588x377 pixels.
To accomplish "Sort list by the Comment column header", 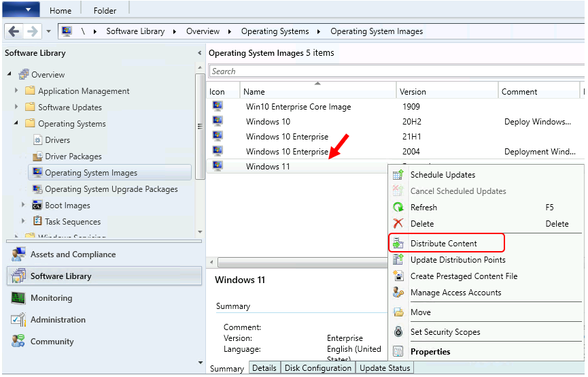I will click(x=539, y=92).
